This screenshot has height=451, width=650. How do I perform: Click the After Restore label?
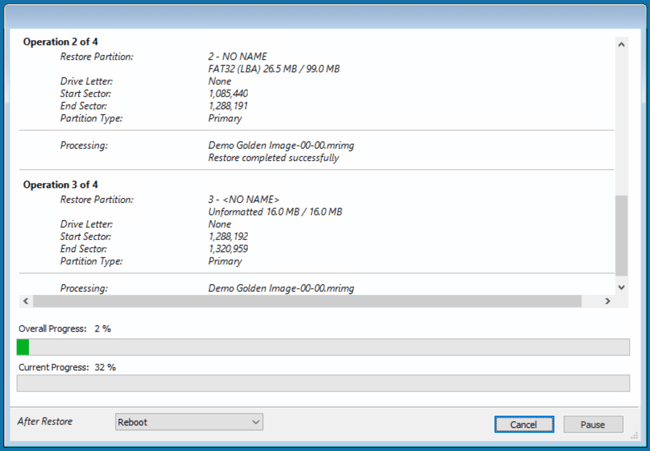tap(45, 422)
